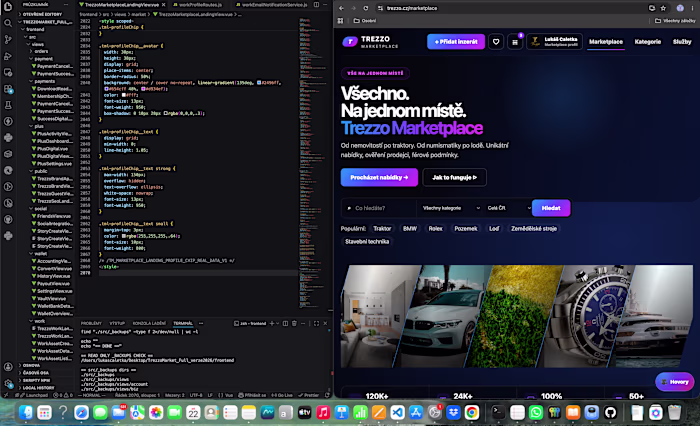Open GitHub Desktop from the Dock
This screenshot has width=700, height=426.
[610, 412]
